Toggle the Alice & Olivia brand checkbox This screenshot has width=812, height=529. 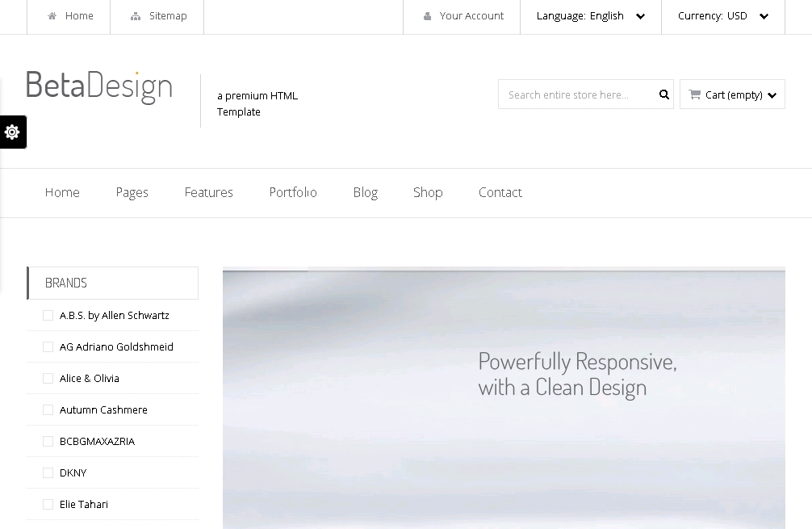point(48,379)
